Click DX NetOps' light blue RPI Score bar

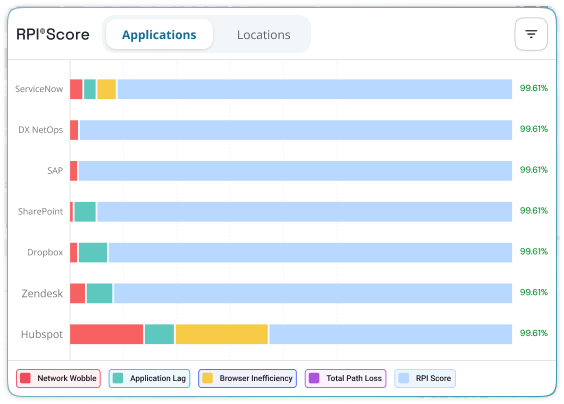point(296,130)
